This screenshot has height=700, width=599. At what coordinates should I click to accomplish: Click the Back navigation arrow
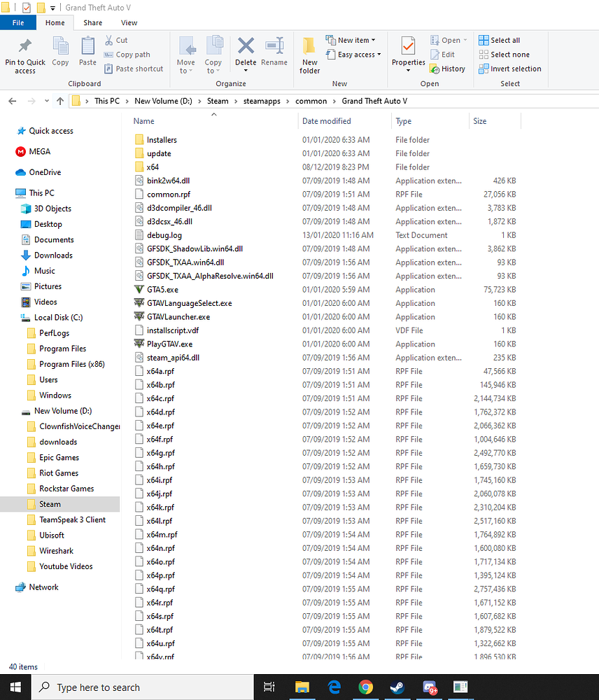(13, 101)
